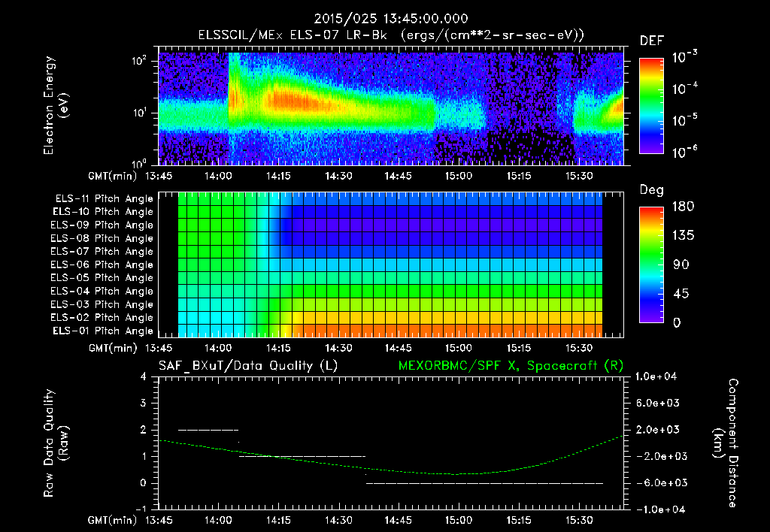Click the 13:45 tick label under the pitch angle panel
This screenshot has height=532, width=770.
pos(158,349)
